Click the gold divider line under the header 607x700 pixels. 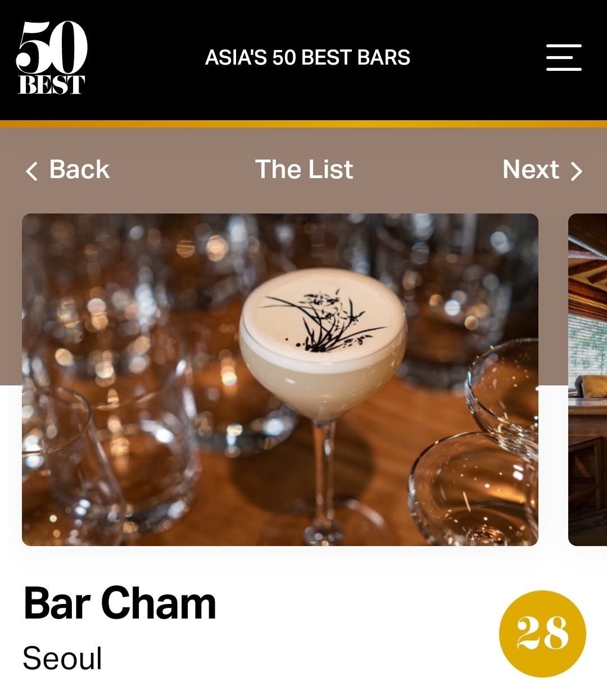coord(303,124)
